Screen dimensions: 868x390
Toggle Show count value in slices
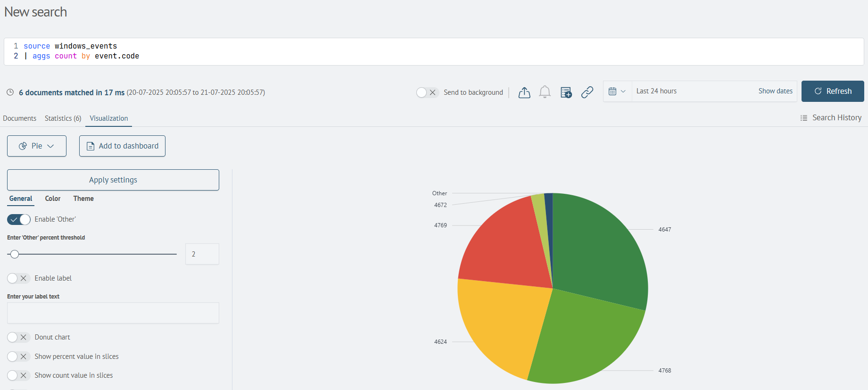pyautogui.click(x=19, y=375)
